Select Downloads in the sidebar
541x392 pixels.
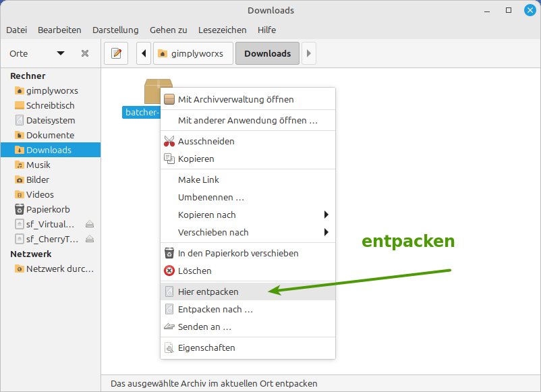51,150
